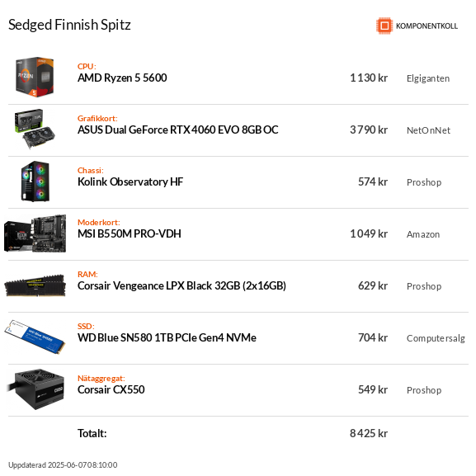Image resolution: width=476 pixels, height=476 pixels.
Task: Click the NetOnNet retailer name
Action: tap(428, 130)
